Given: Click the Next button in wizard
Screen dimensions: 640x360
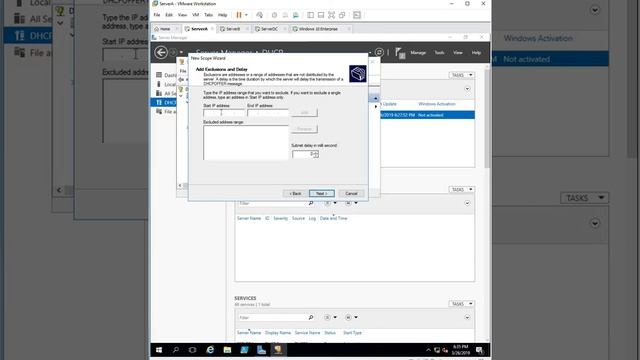Looking at the screenshot, I should click(322, 193).
